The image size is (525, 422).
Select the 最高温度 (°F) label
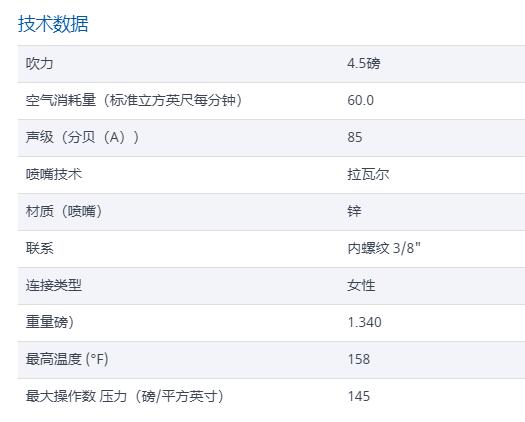67,359
